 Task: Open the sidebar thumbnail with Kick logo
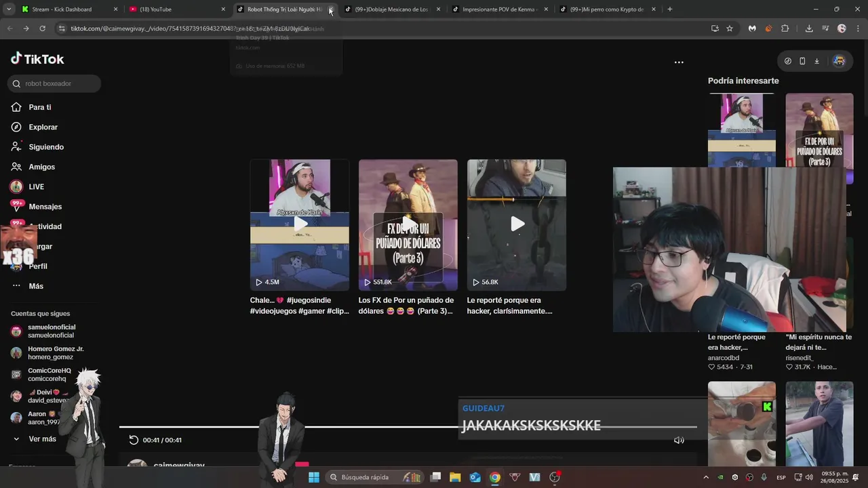[x=742, y=424]
